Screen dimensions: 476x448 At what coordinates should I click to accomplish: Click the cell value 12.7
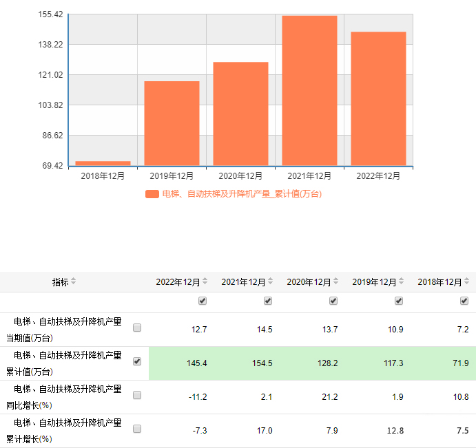coord(199,330)
